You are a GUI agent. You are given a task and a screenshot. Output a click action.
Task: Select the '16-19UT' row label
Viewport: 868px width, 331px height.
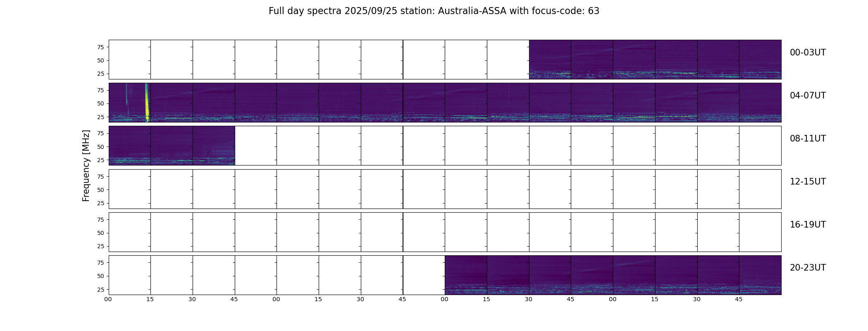(x=808, y=225)
